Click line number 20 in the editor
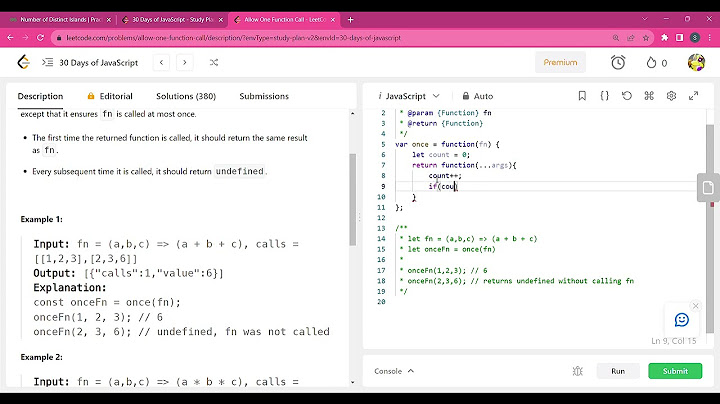Viewport: 720px width, 404px height. (381, 302)
